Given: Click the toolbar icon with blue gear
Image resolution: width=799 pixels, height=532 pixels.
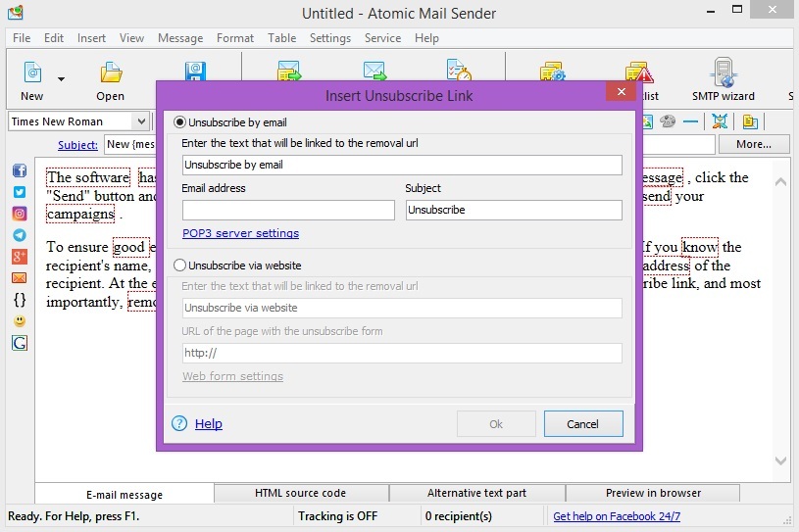Looking at the screenshot, I should pos(553,71).
